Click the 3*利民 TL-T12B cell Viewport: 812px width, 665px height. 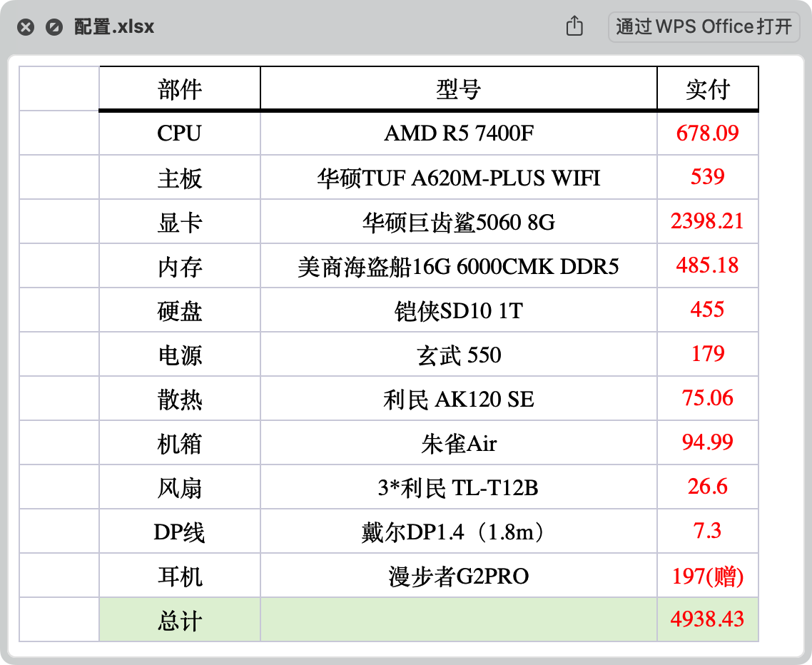[x=458, y=487]
